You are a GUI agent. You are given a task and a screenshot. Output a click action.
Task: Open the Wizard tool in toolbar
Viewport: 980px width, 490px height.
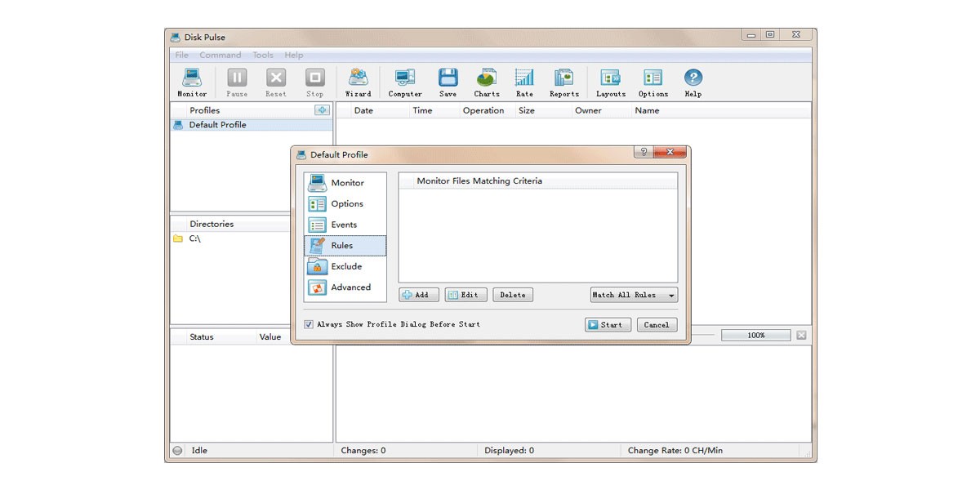[358, 82]
